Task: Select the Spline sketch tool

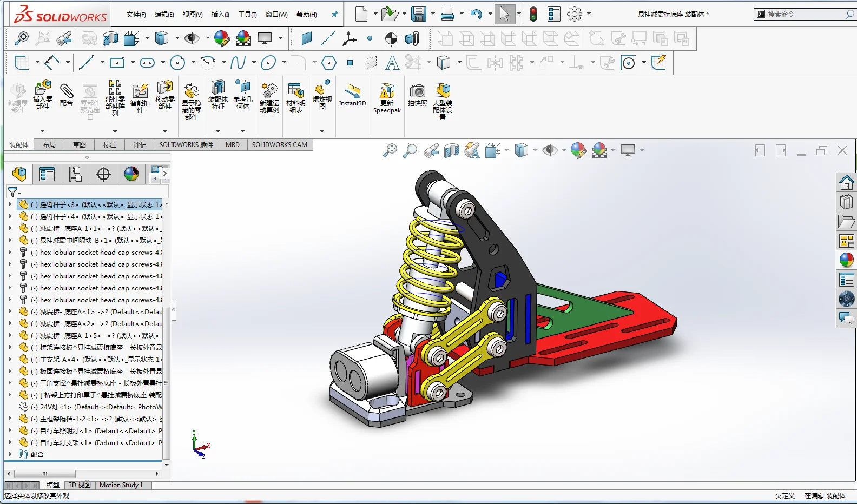Action: 238,63
